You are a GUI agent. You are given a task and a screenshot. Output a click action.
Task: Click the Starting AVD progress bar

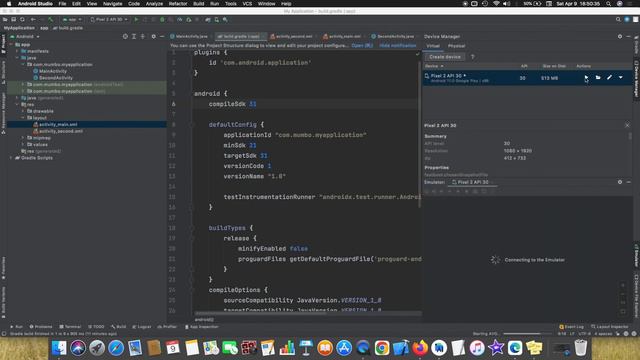pyautogui.click(x=527, y=333)
